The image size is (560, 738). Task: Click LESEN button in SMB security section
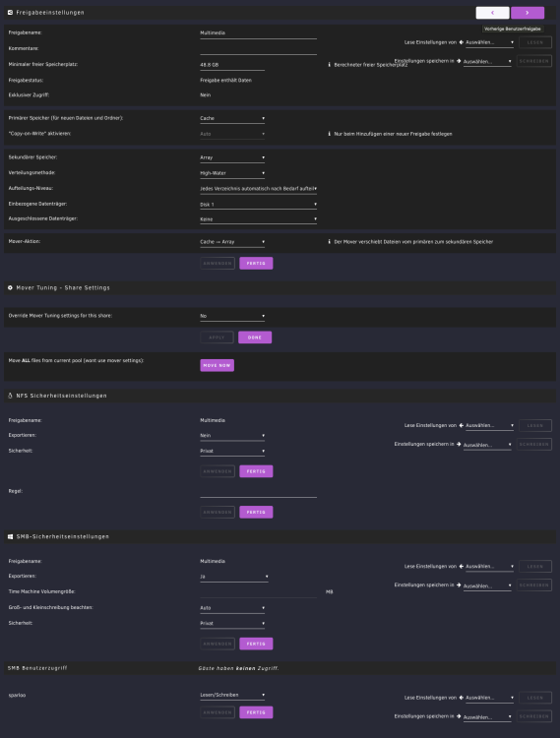click(535, 566)
